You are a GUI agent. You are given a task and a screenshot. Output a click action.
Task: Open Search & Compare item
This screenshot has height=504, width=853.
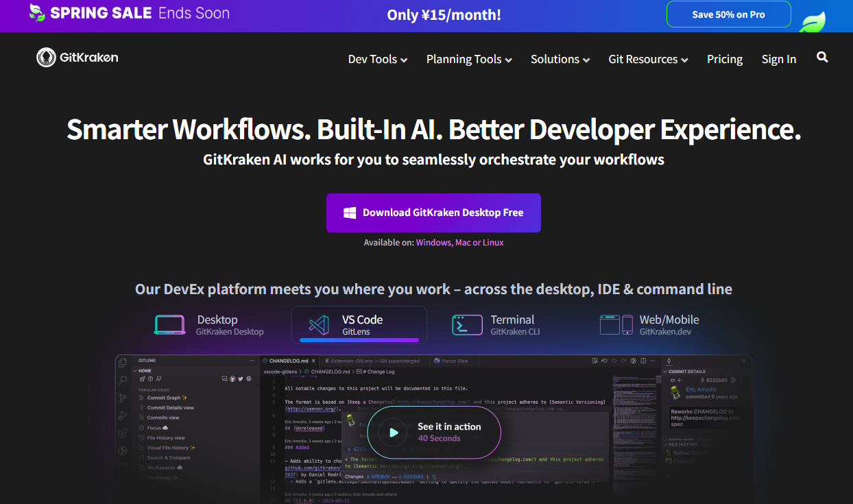(x=168, y=458)
